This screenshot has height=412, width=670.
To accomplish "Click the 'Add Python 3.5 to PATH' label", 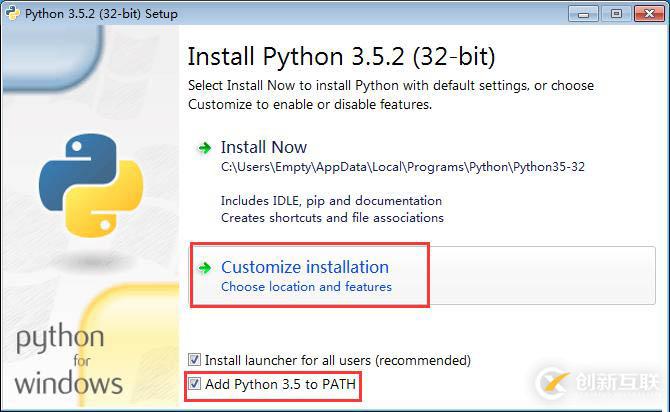I will tap(280, 384).
